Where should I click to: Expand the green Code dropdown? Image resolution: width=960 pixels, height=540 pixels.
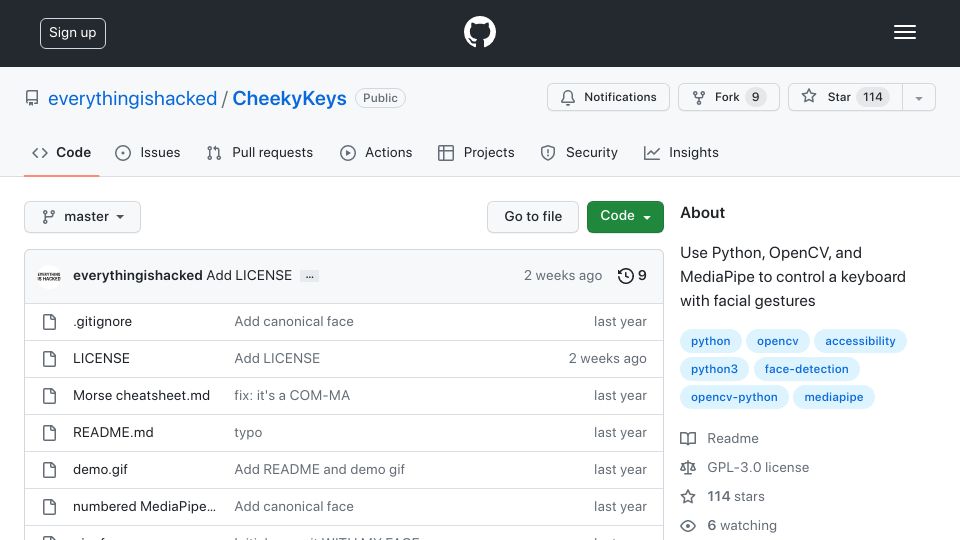[625, 217]
